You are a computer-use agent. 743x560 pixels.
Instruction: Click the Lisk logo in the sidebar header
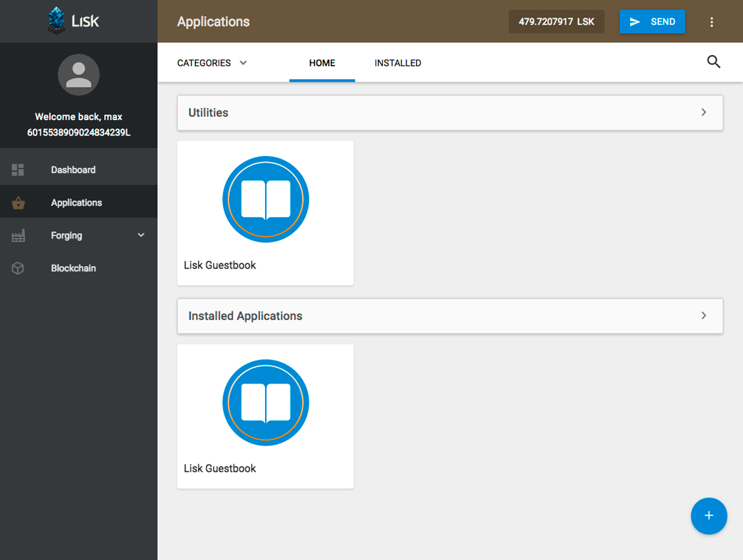74,21
